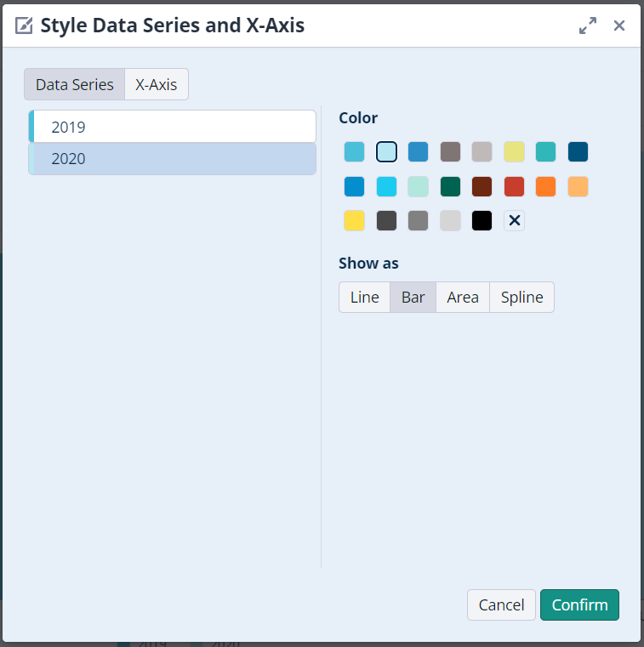The width and height of the screenshot is (644, 647).
Task: Cancel the style changes
Action: tap(501, 605)
